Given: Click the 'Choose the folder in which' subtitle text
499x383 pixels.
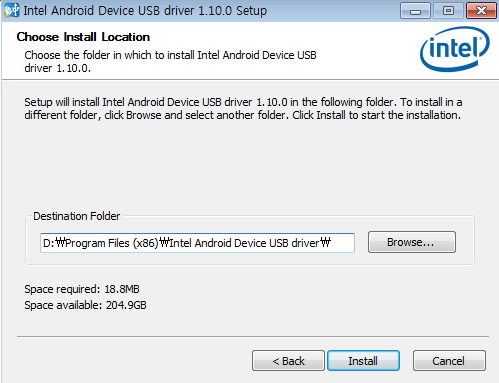Looking at the screenshot, I should tap(170, 61).
